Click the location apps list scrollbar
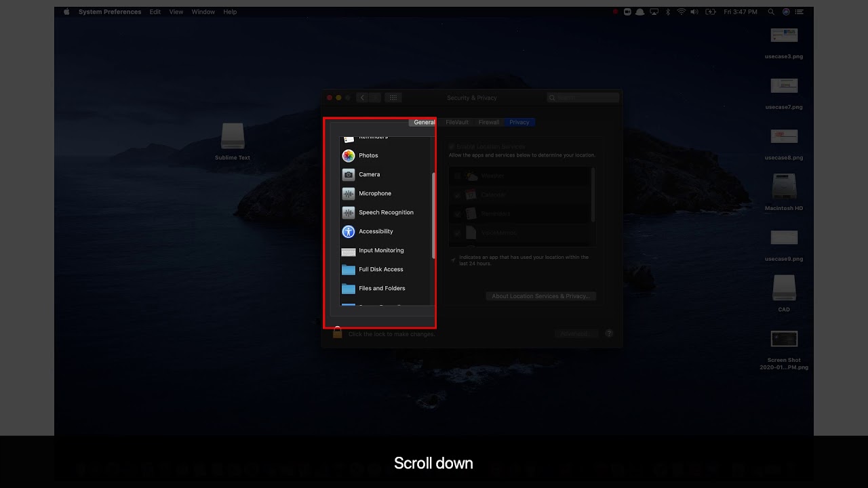Viewport: 868px width, 488px height. tap(593, 195)
